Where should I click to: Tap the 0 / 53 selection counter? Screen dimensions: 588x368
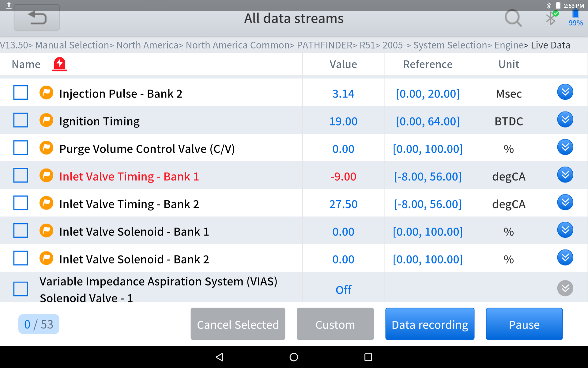39,324
